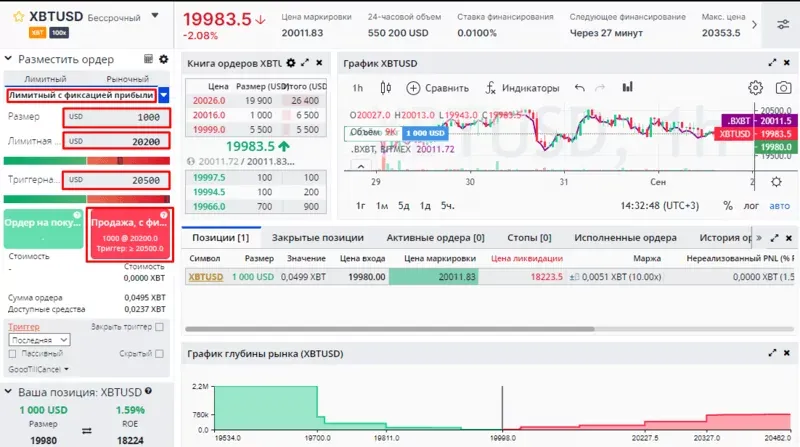Switch to Позиции [1] tab

pos(220,237)
